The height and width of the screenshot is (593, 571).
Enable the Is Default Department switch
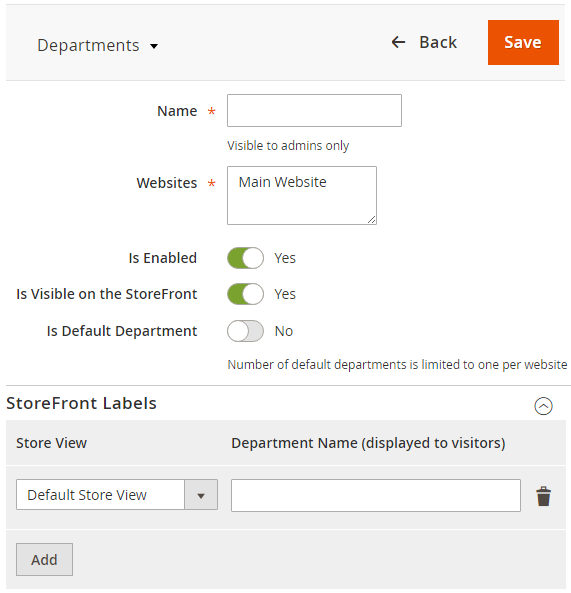click(245, 331)
